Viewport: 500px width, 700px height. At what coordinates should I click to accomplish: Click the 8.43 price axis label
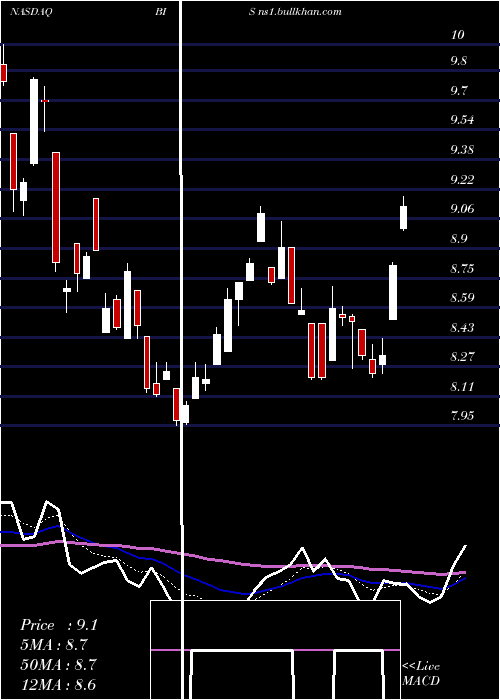(462, 328)
